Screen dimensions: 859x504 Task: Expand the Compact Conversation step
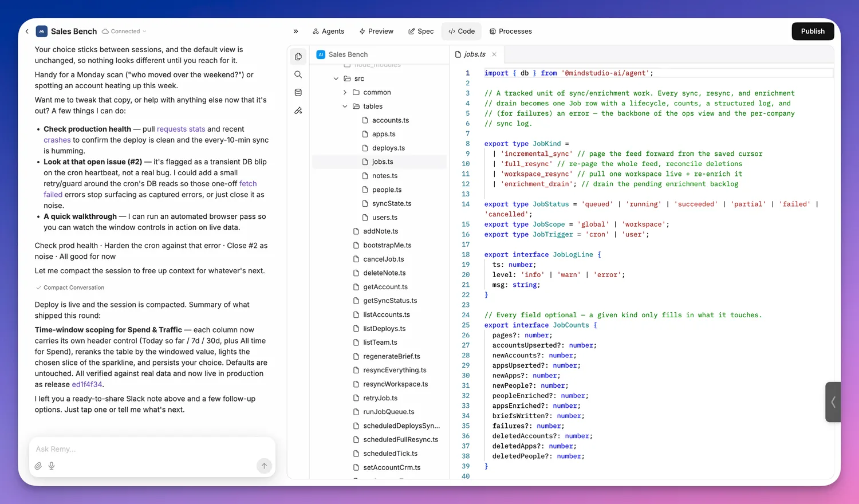coord(70,288)
